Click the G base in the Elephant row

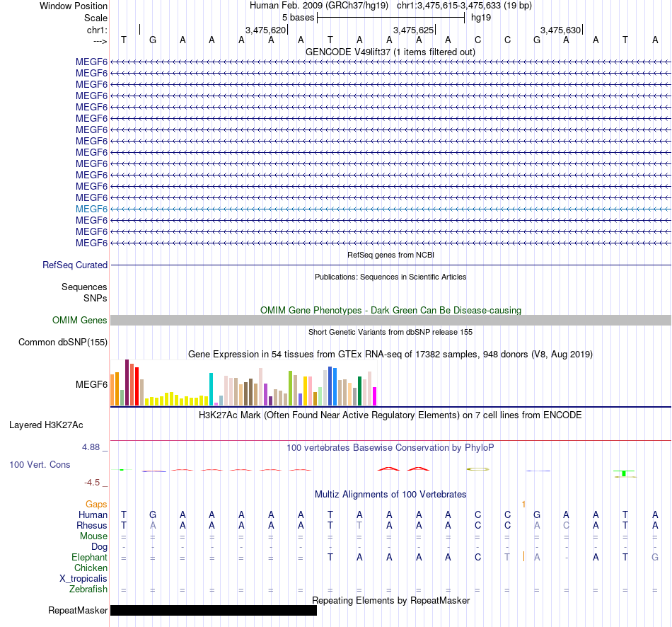pos(655,557)
